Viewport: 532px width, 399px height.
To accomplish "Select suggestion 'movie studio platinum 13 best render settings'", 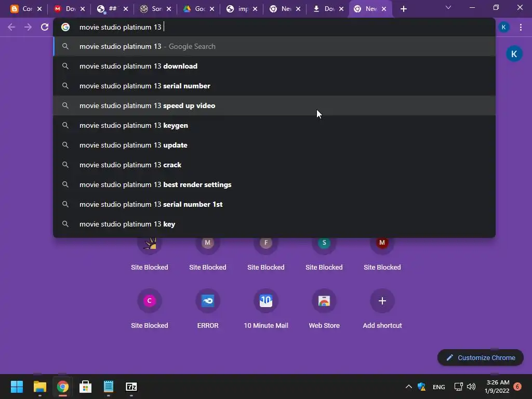I will [x=274, y=184].
